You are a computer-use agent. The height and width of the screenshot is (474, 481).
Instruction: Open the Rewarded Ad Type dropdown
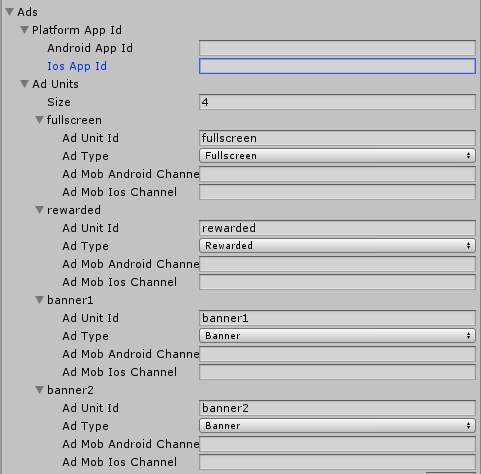click(x=337, y=246)
